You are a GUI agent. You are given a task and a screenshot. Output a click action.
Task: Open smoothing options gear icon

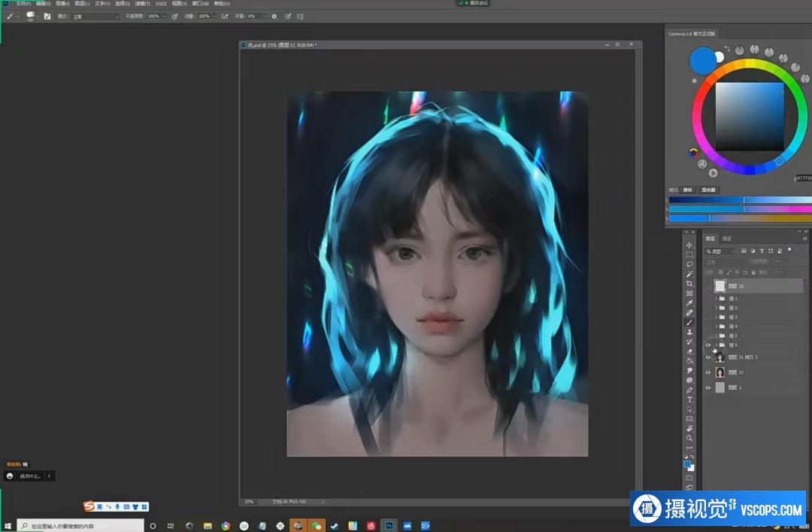click(274, 16)
